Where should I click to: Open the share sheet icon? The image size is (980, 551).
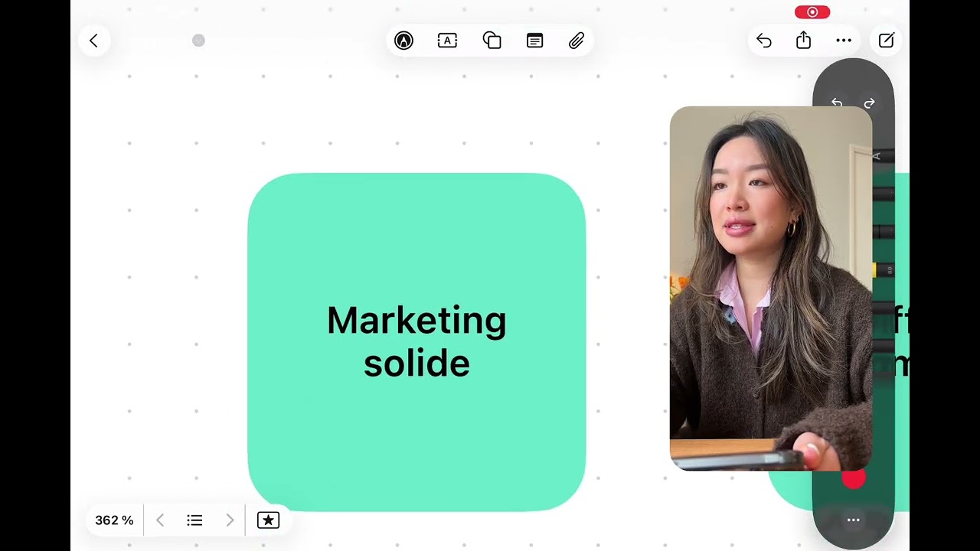pyautogui.click(x=803, y=41)
